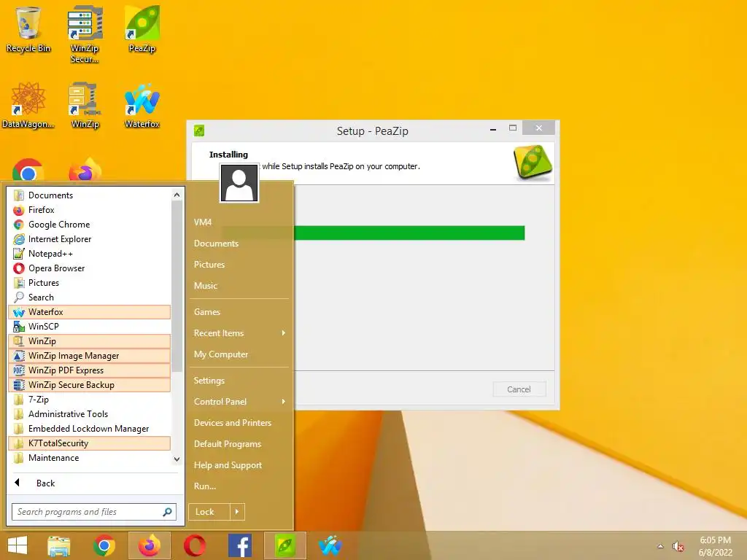Launch the Waterfox desktop shortcut
This screenshot has height=560, width=747.
[x=142, y=106]
